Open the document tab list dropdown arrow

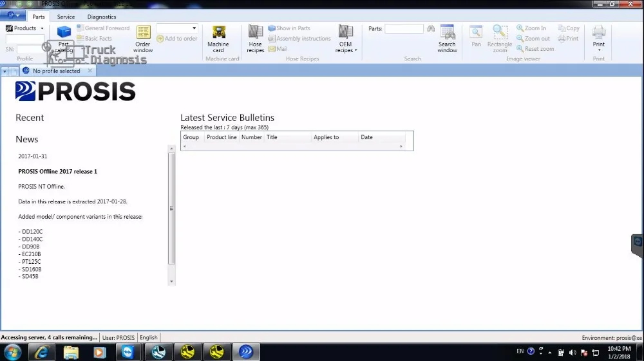pyautogui.click(x=5, y=71)
